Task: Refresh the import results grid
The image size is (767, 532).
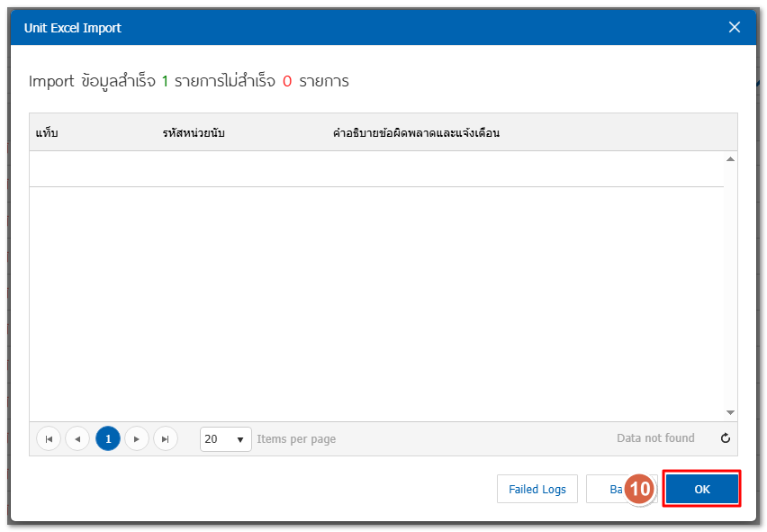Action: tap(726, 439)
